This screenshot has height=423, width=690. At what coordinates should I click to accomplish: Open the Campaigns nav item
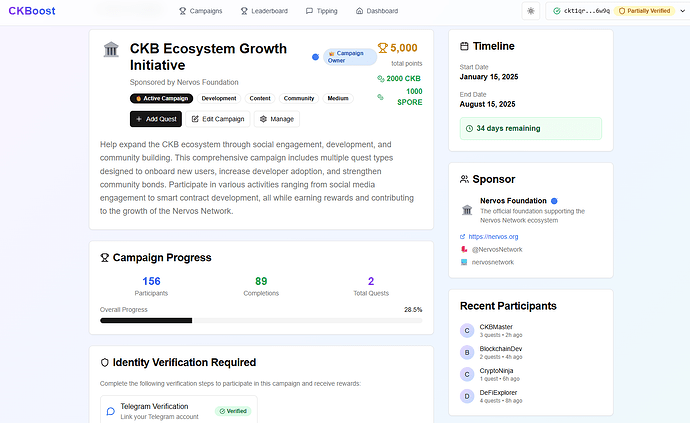pos(200,11)
